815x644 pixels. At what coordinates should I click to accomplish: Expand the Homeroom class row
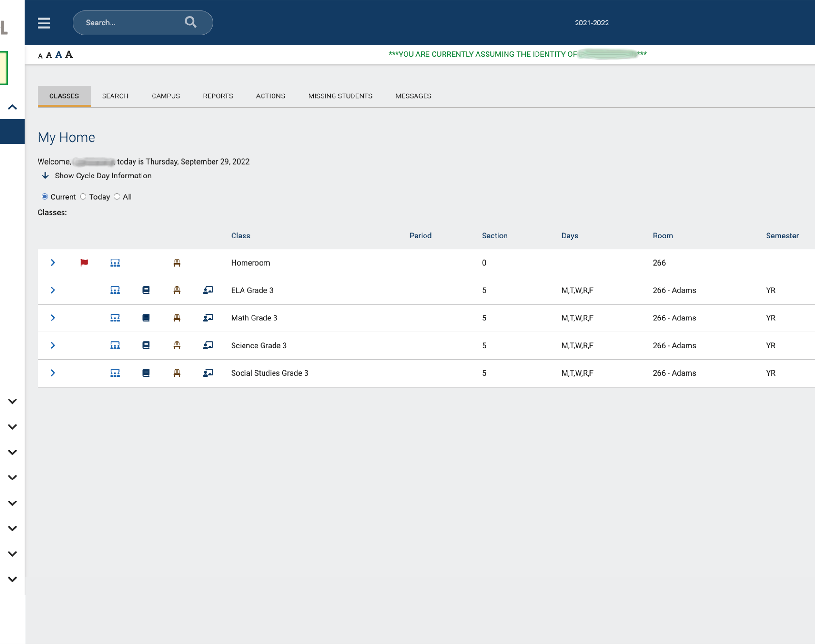click(x=53, y=263)
